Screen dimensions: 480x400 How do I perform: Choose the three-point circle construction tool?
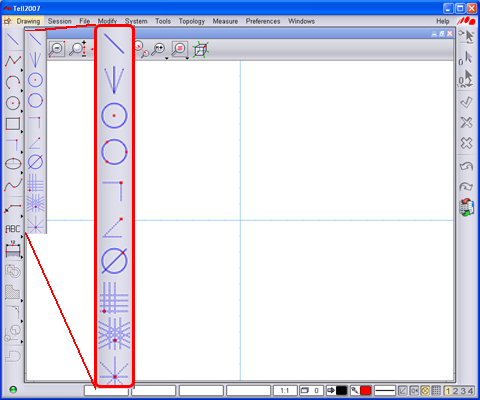tap(35, 100)
